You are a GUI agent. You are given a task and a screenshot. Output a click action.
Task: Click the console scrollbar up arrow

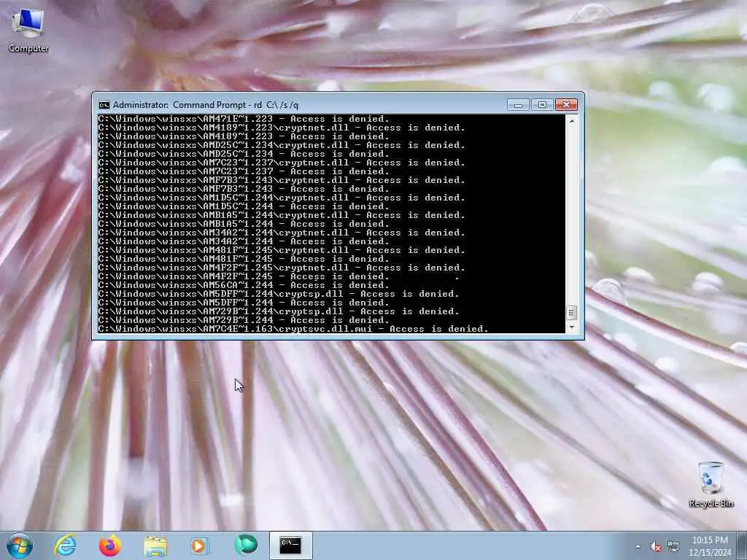pos(572,121)
